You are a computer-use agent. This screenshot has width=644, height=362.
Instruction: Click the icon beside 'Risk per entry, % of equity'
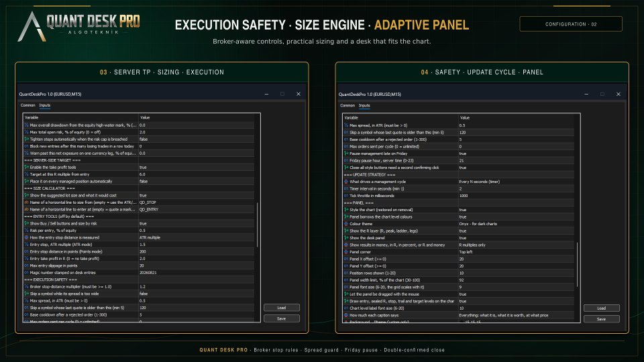click(x=26, y=231)
